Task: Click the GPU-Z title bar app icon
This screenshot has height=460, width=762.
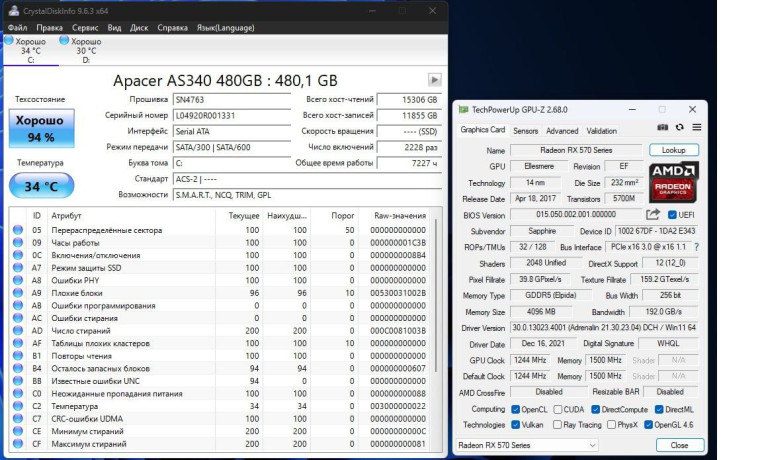Action: [x=463, y=110]
